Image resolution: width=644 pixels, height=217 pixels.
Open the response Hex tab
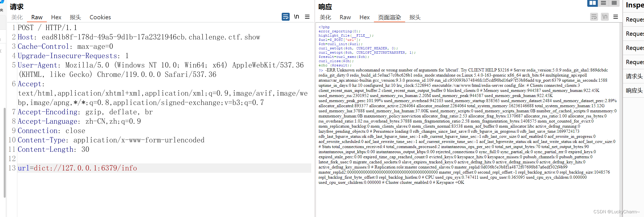point(365,17)
